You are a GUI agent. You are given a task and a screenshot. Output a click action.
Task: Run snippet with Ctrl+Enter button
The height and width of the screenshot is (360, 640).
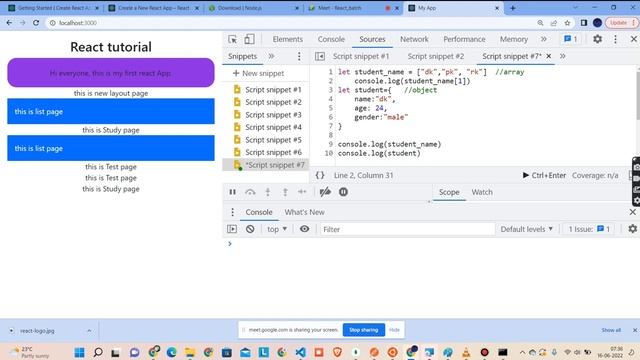coord(544,176)
